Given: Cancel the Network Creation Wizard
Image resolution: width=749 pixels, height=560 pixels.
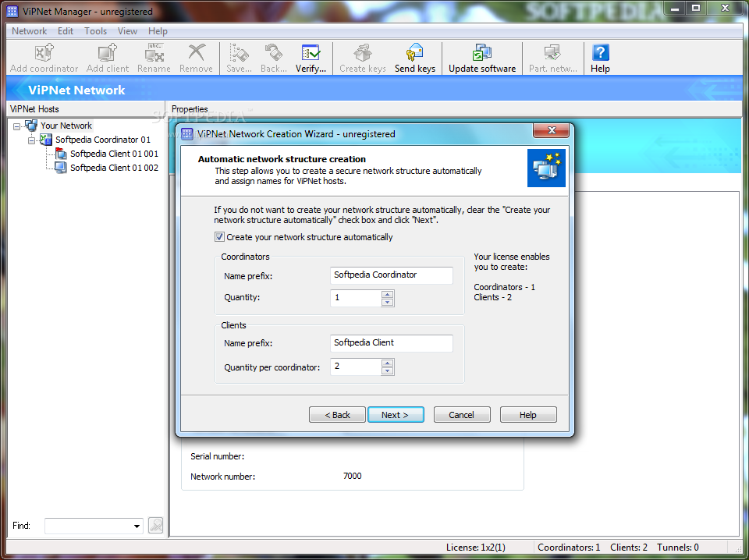Looking at the screenshot, I should click(x=461, y=415).
